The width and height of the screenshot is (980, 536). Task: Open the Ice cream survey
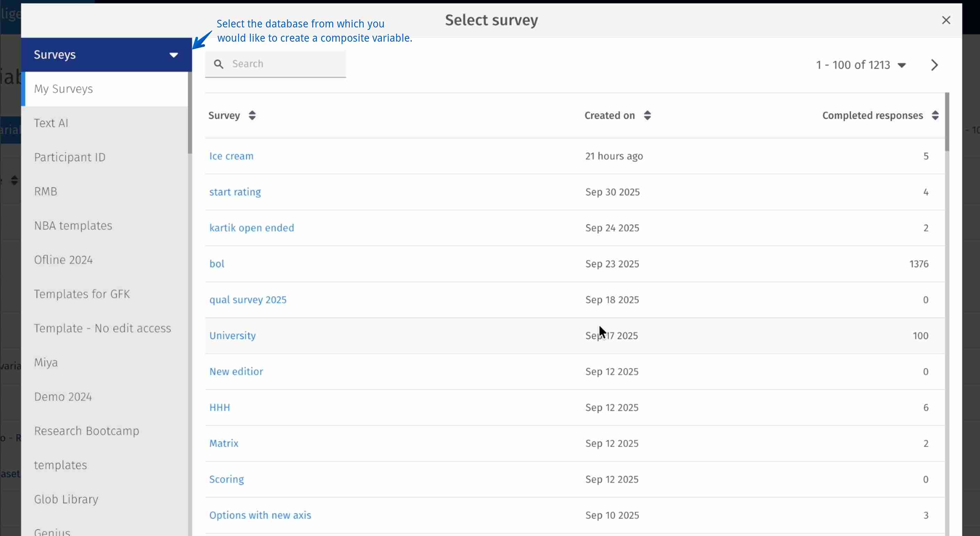point(231,156)
